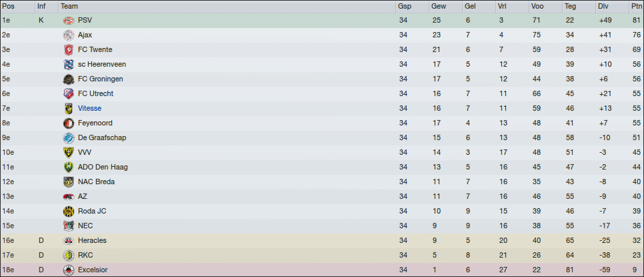Click the De Graafschap logo
This screenshot has height=277, width=644.
(x=68, y=137)
